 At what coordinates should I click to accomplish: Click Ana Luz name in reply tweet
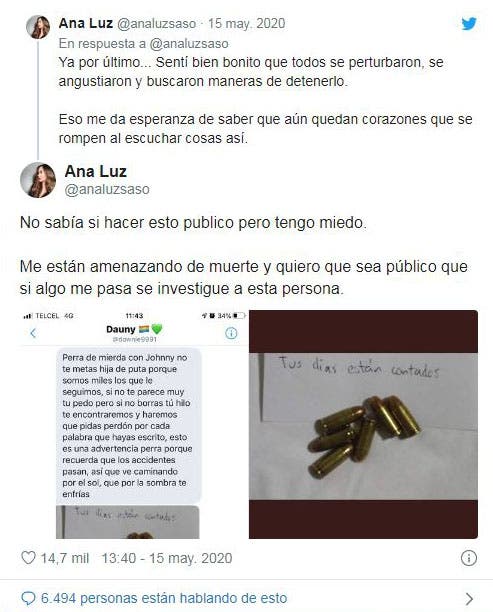[86, 23]
